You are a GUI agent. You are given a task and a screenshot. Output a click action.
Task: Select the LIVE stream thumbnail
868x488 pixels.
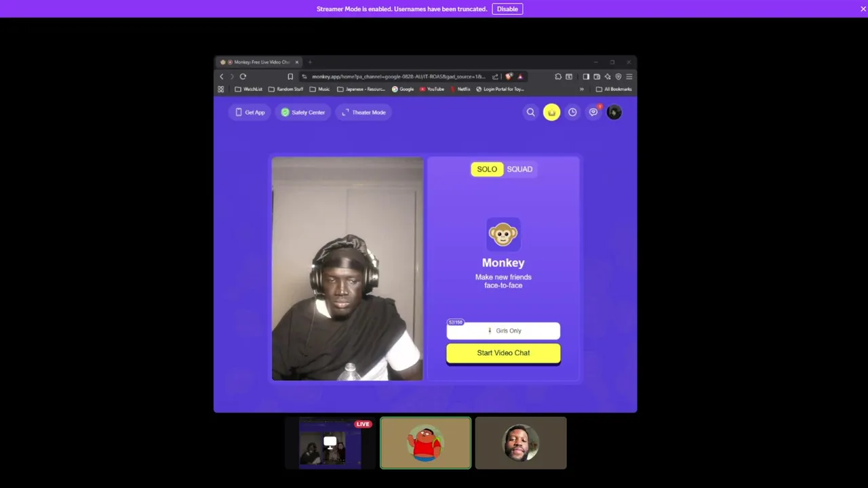(x=330, y=443)
